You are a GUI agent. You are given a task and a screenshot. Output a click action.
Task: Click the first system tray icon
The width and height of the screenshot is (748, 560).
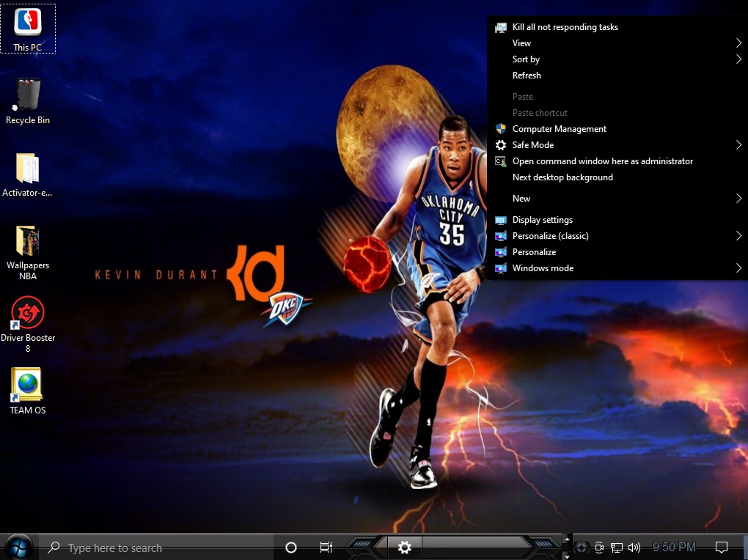point(581,548)
